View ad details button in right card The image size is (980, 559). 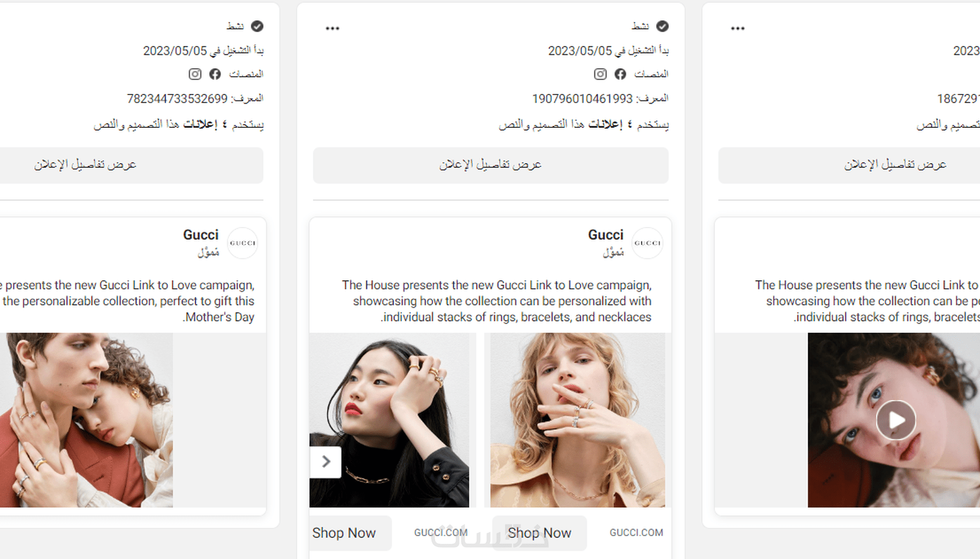[849, 165]
